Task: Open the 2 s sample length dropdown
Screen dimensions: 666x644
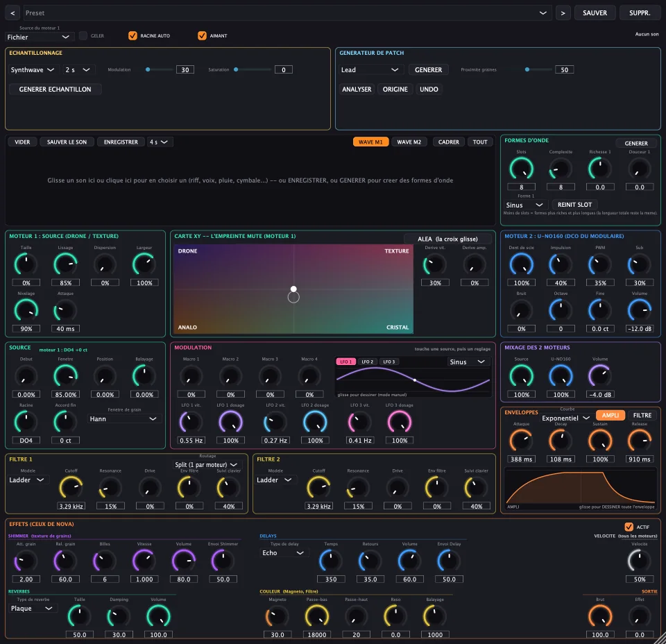Action: pos(78,69)
